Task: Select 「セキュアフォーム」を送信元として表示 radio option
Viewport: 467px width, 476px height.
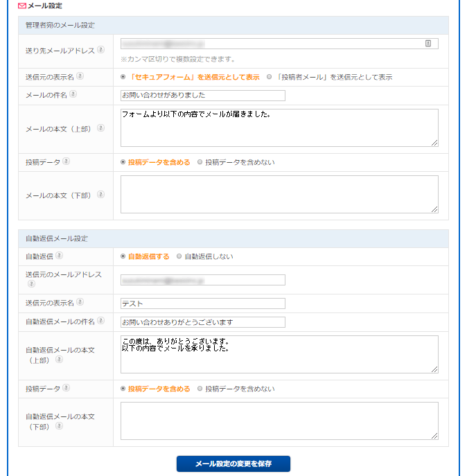Action: [x=123, y=77]
